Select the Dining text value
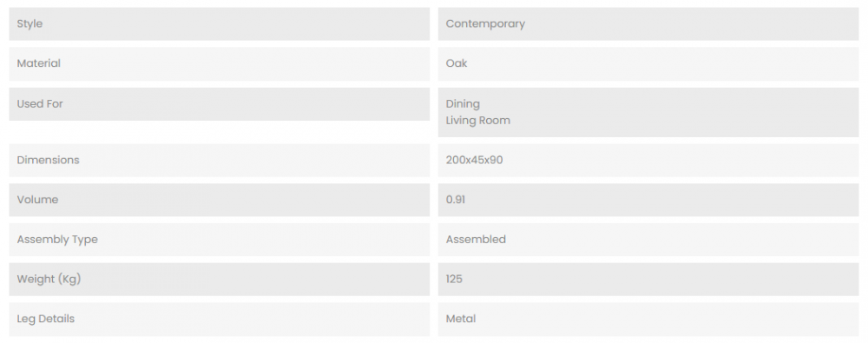The image size is (868, 343). [x=463, y=103]
